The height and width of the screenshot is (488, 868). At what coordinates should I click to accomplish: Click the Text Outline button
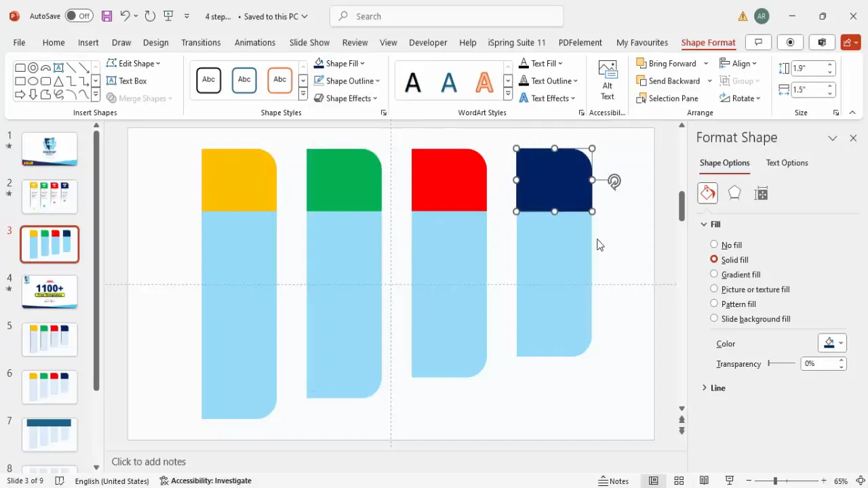pos(547,81)
